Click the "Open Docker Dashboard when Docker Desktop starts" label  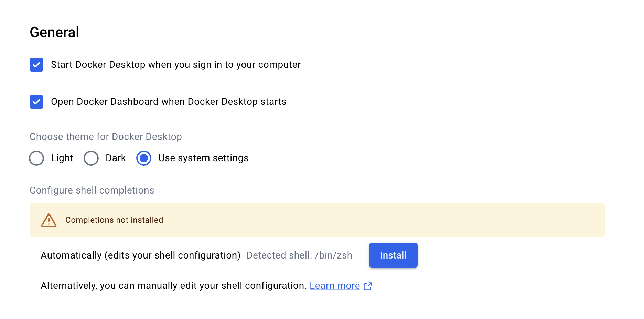click(168, 102)
